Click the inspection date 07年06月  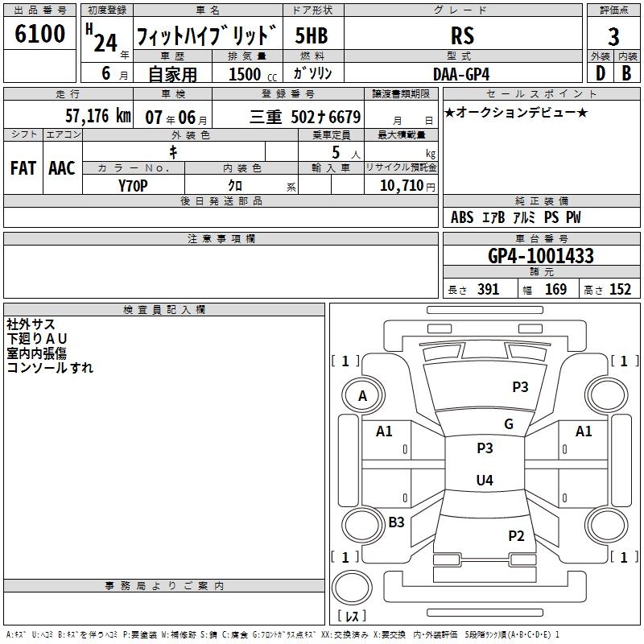(x=176, y=118)
